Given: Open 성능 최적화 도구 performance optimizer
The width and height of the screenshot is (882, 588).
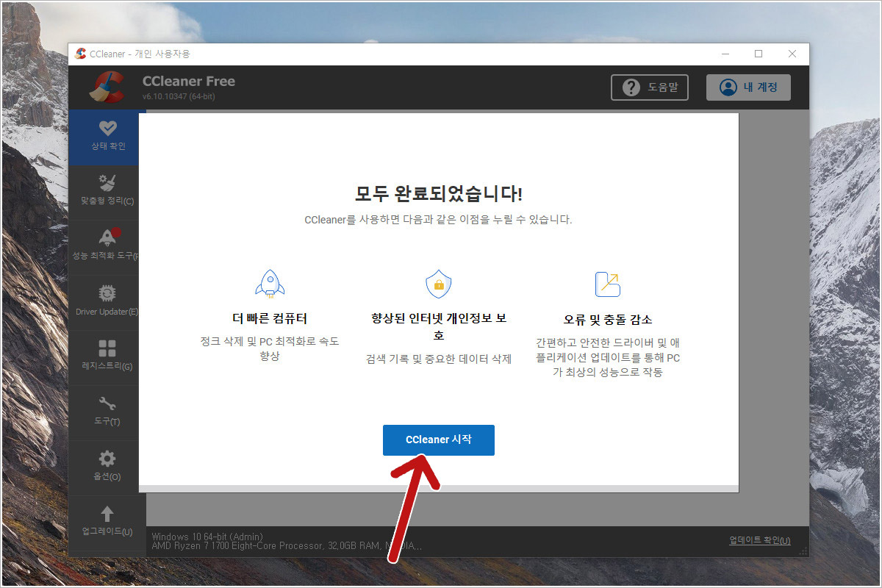Looking at the screenshot, I should (x=107, y=247).
